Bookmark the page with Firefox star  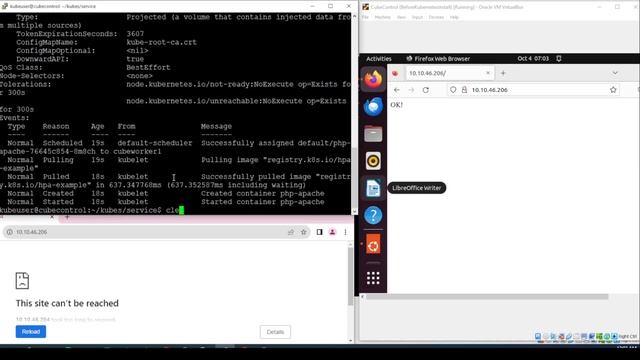(x=613, y=90)
